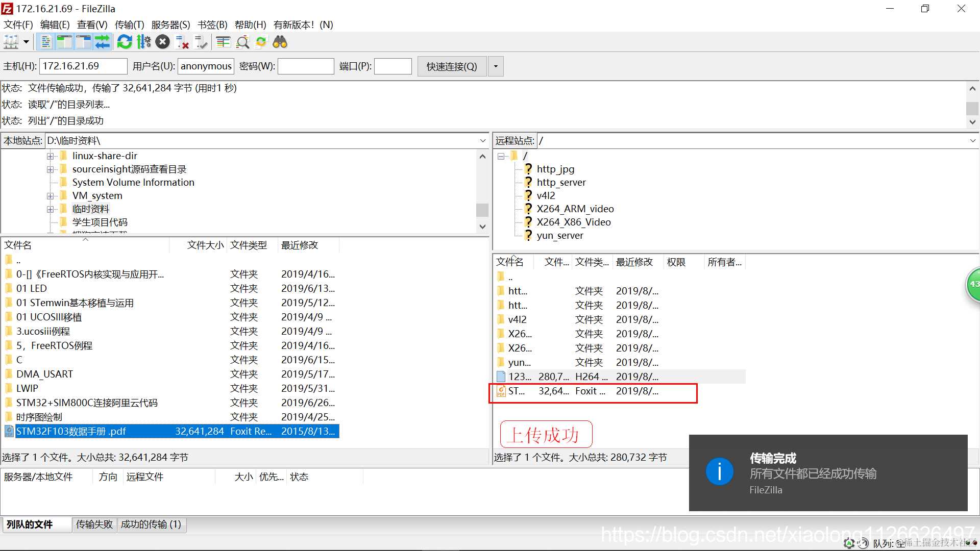This screenshot has height=551, width=980.
Task: Open the 传输(T) menu
Action: (x=129, y=24)
